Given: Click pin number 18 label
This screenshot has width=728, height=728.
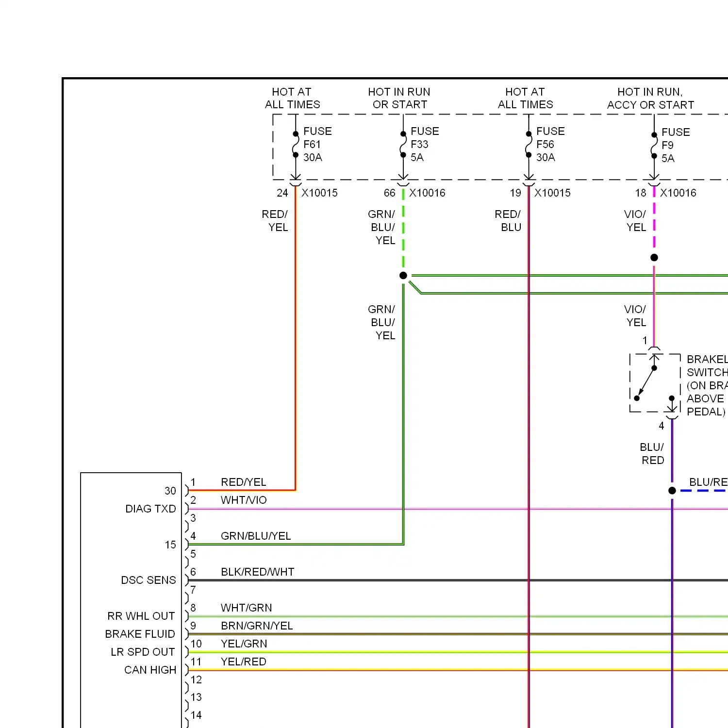Looking at the screenshot, I should click(x=641, y=193).
